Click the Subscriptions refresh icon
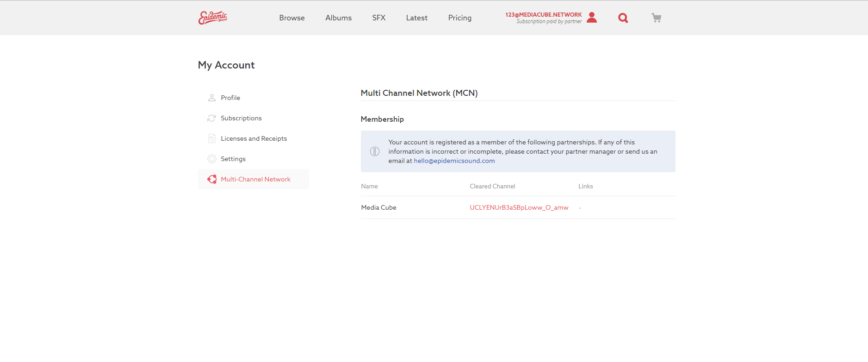 tap(212, 118)
